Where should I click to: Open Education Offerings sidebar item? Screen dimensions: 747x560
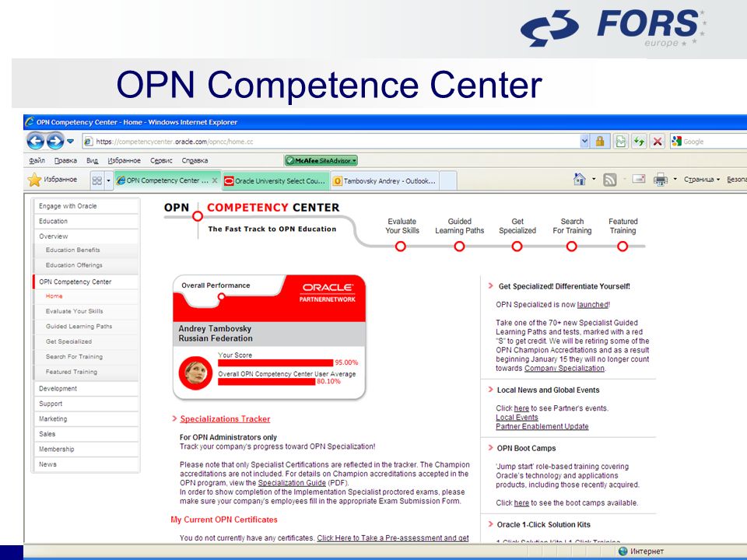pos(86,265)
